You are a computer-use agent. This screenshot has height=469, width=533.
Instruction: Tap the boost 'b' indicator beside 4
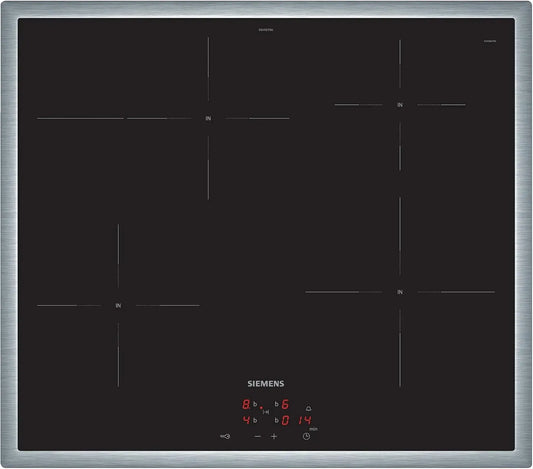[255, 420]
